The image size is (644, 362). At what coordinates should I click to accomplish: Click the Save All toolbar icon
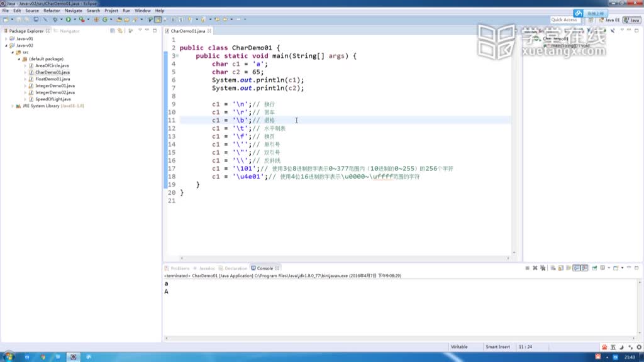26,19
